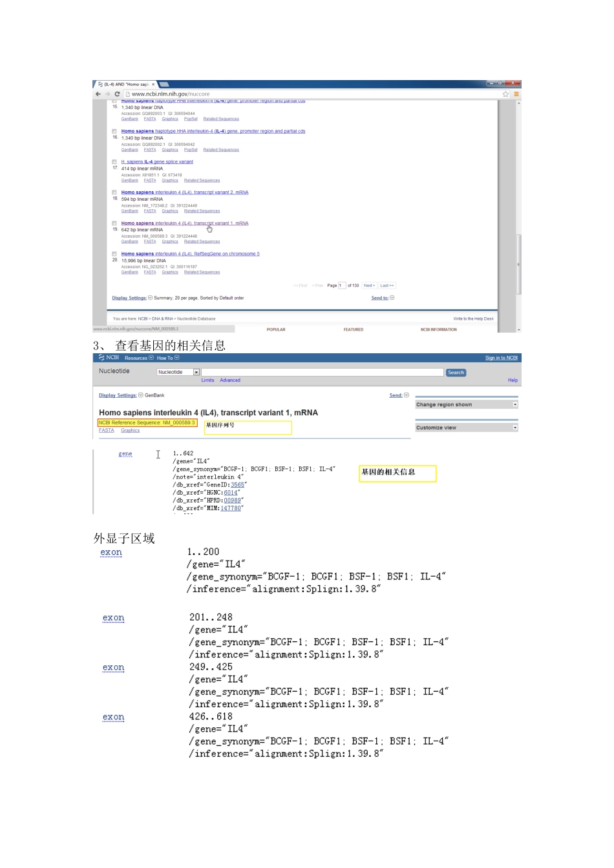Screen dimensions: 614x868
Task: Click the gene feature link
Action: [x=125, y=454]
